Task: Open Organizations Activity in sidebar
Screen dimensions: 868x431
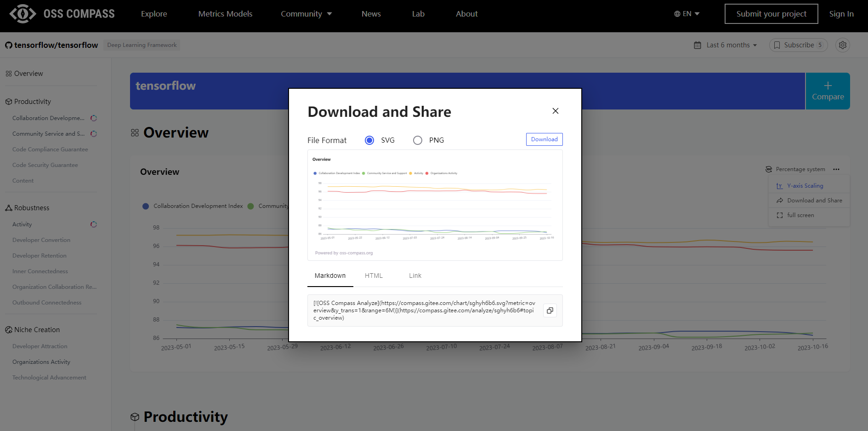Action: [41, 362]
